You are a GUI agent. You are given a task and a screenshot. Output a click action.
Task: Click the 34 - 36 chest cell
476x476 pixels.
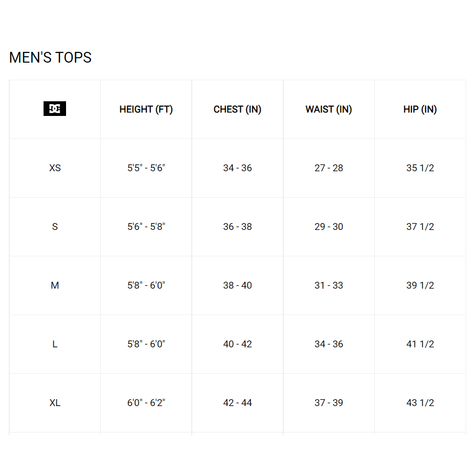(237, 168)
